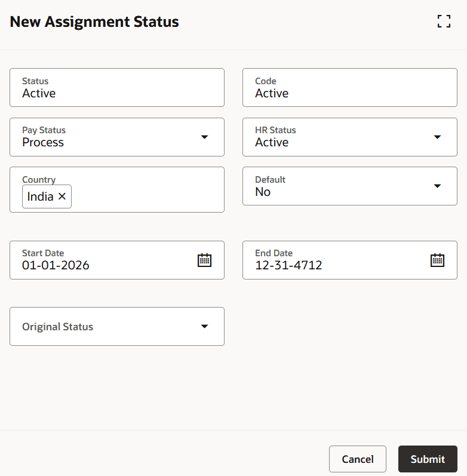Remove the India chip from Country

pos(62,196)
